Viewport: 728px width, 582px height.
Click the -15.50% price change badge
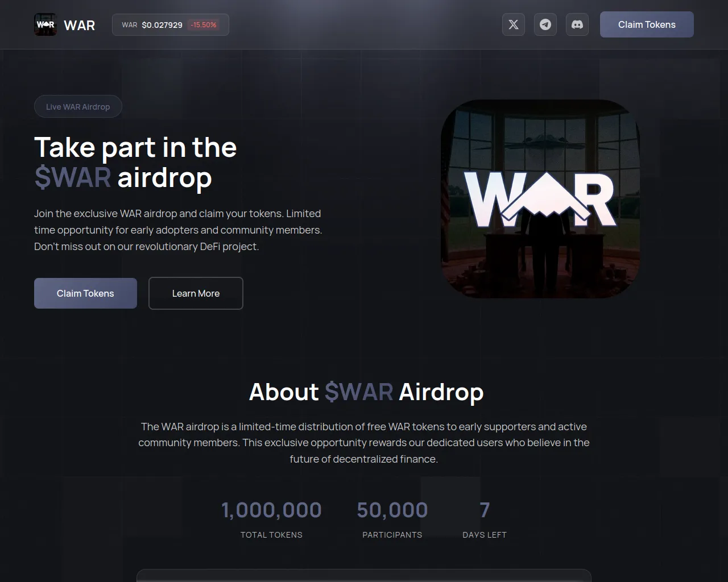(x=204, y=25)
